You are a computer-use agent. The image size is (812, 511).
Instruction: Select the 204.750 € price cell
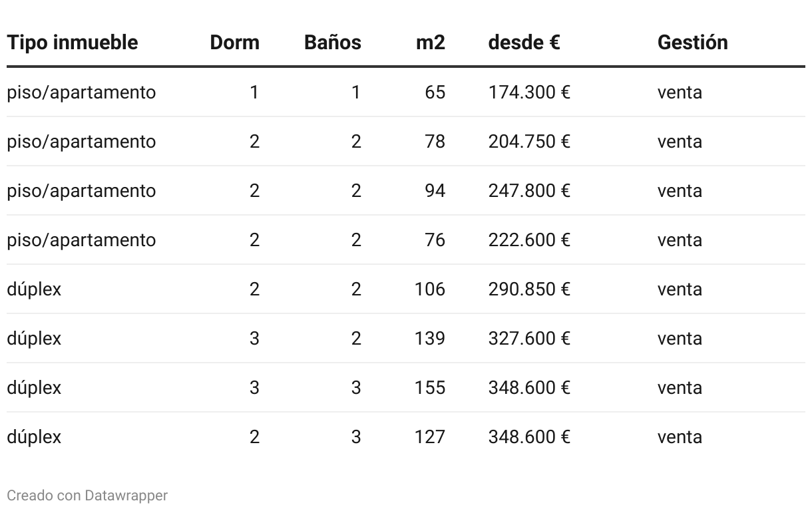point(529,141)
